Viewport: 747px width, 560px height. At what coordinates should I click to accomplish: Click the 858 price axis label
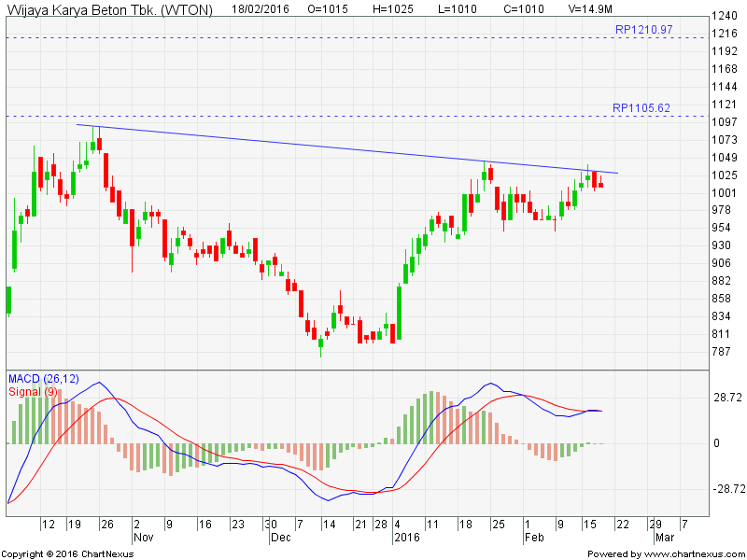coord(721,299)
